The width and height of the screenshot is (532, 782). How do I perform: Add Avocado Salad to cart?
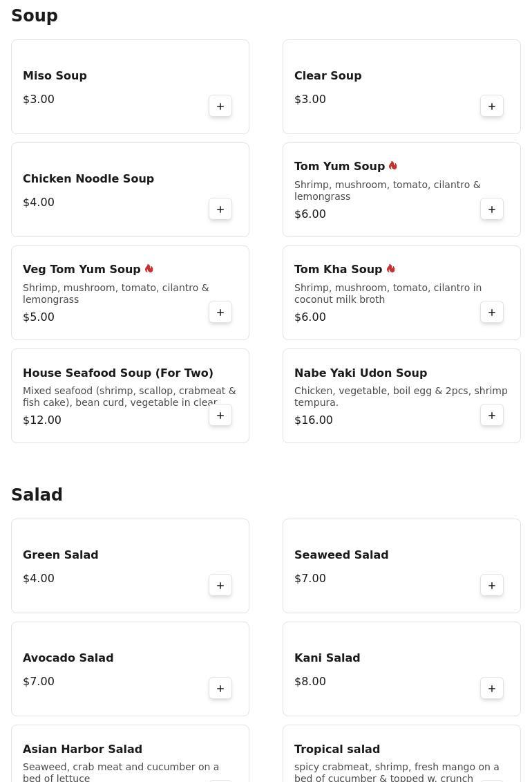pos(220,689)
